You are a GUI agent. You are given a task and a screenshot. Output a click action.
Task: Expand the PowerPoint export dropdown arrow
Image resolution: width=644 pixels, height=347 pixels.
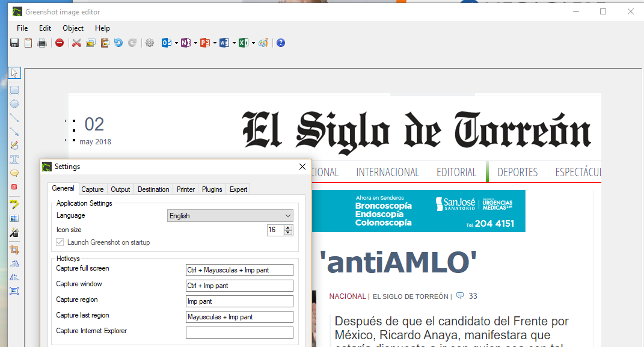point(215,43)
